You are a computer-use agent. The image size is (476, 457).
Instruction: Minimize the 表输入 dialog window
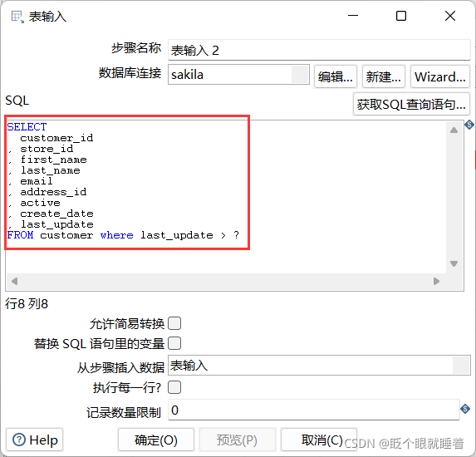tap(353, 16)
